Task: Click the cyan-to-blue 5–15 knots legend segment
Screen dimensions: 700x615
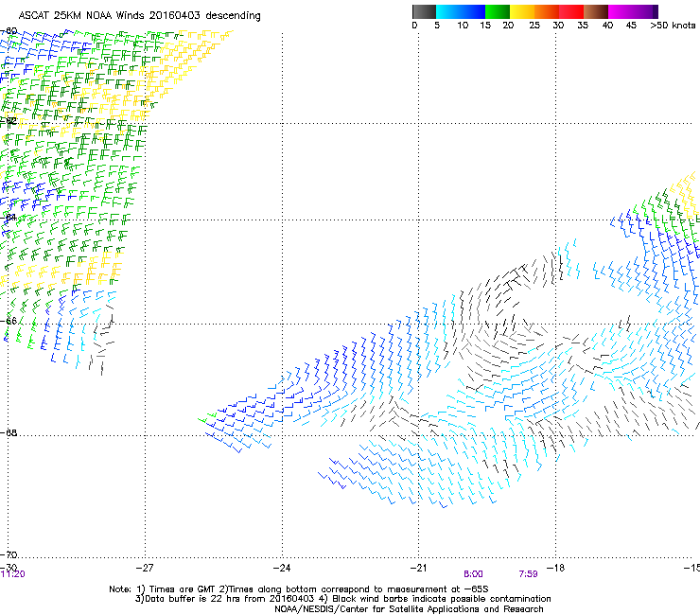Action: pos(461,11)
